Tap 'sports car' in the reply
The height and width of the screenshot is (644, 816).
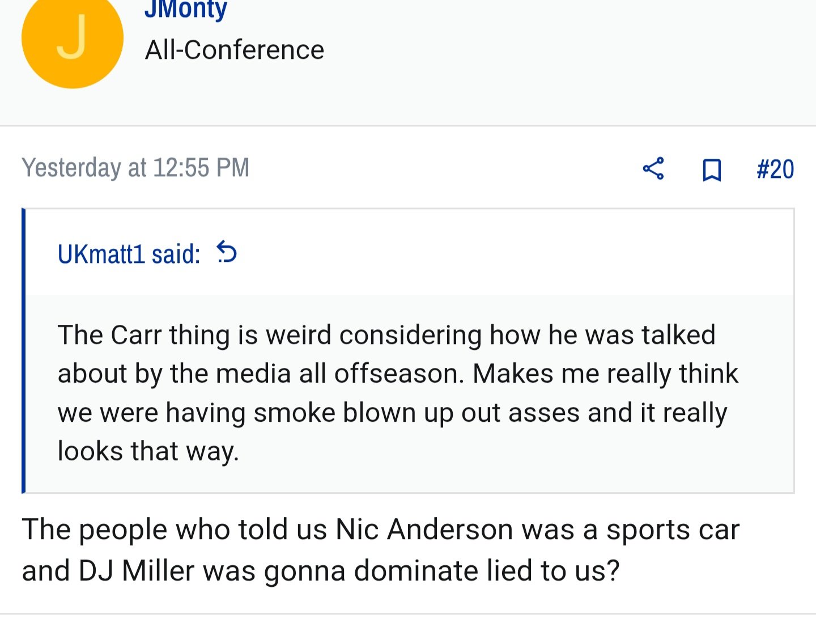point(673,530)
